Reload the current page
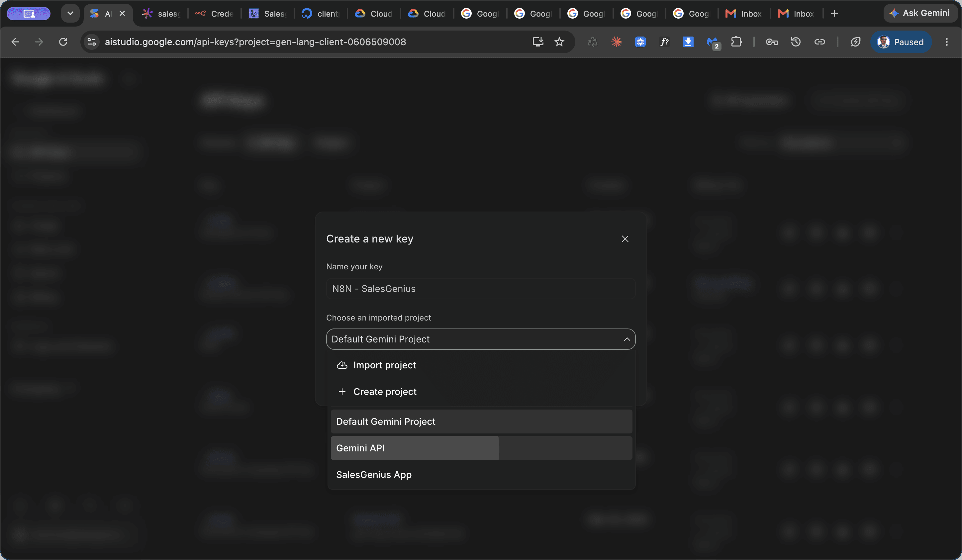962x560 pixels. [x=63, y=42]
